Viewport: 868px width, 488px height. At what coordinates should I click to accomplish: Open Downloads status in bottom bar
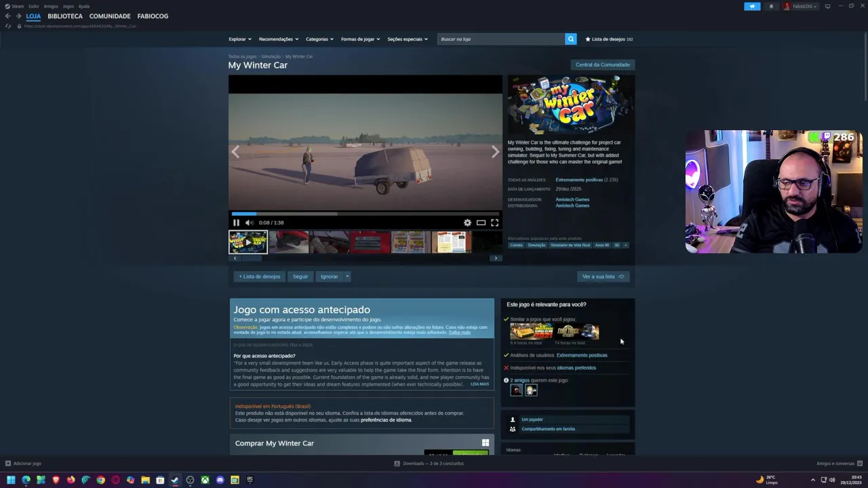click(x=429, y=464)
